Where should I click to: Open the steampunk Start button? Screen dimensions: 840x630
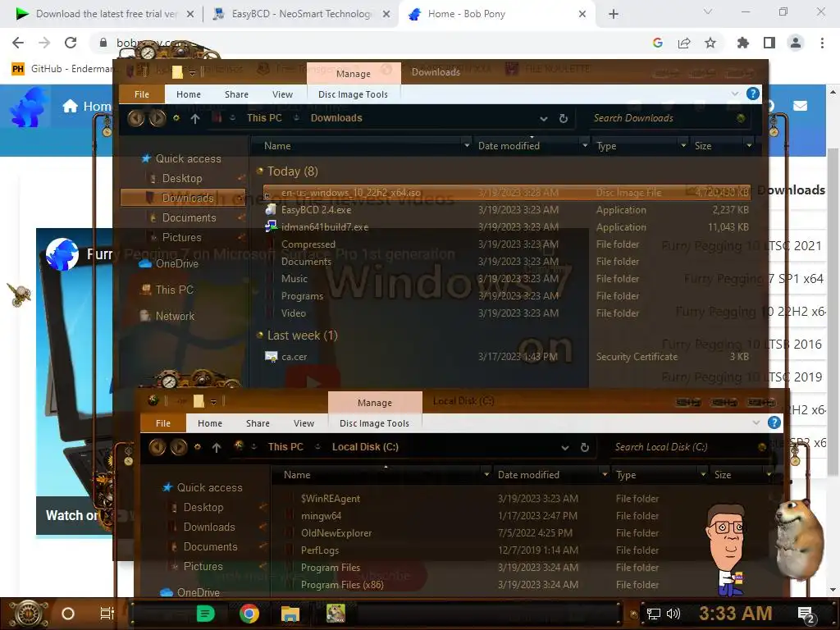tap(29, 614)
